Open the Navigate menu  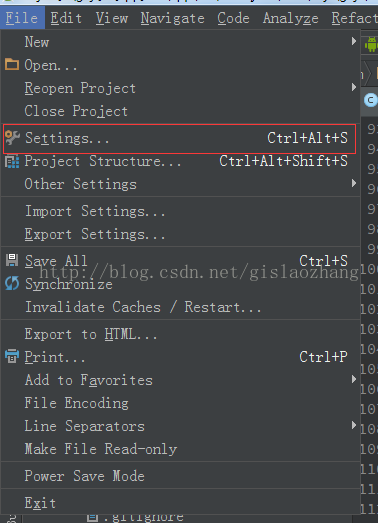tap(172, 18)
